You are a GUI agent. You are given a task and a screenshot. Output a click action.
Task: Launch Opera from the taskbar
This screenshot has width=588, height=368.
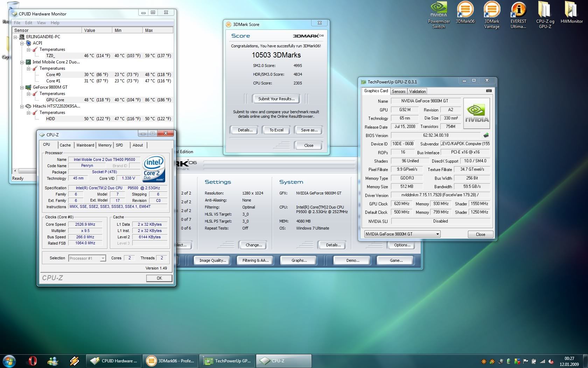pos(33,361)
